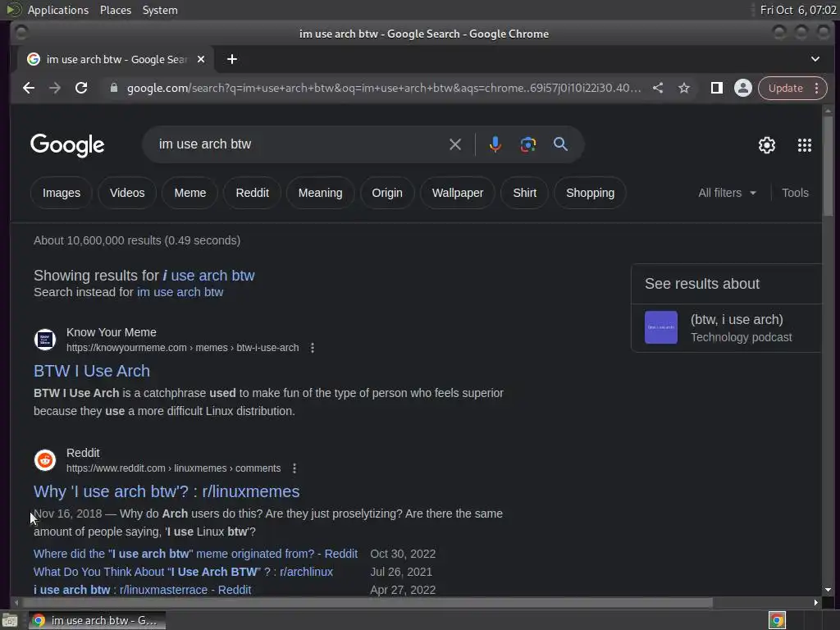
Task: Select the Meaning filter chip
Action: pos(321,193)
